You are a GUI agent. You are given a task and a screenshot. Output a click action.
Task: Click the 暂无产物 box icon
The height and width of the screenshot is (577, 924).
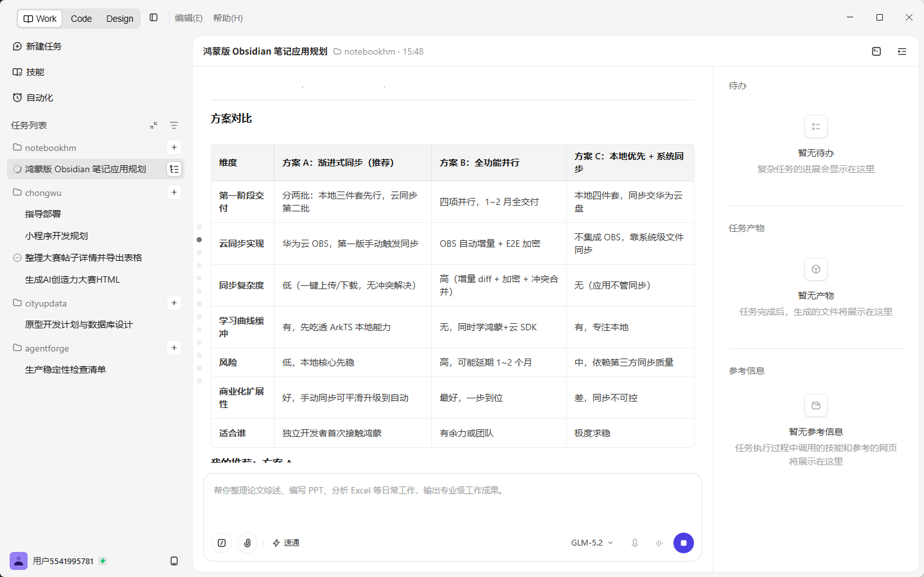click(x=816, y=269)
